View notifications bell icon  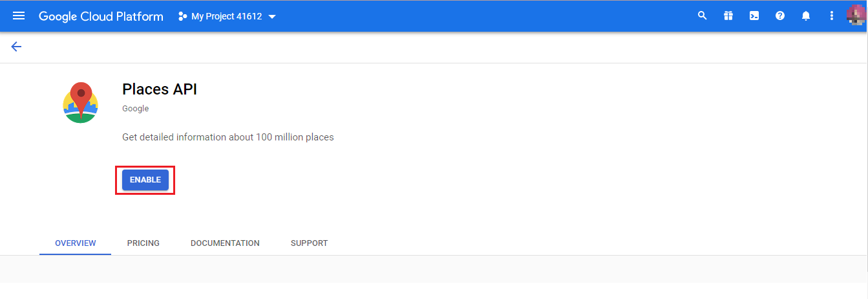(x=806, y=16)
